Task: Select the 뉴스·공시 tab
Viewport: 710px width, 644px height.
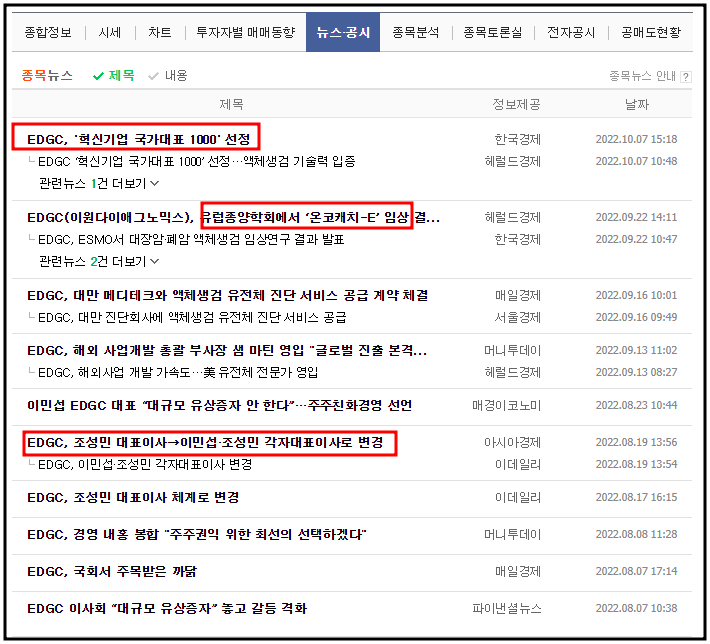Action: (343, 32)
